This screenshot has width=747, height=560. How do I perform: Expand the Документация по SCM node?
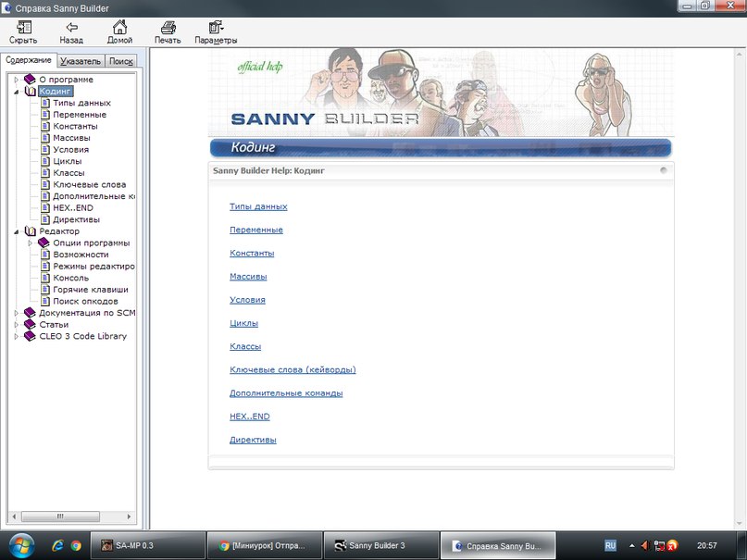pos(17,313)
